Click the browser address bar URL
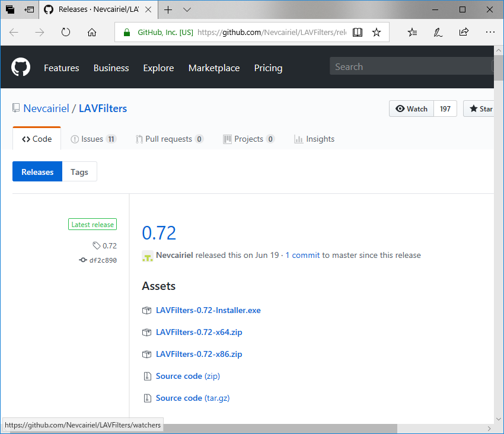The height and width of the screenshot is (434, 504). [272, 32]
